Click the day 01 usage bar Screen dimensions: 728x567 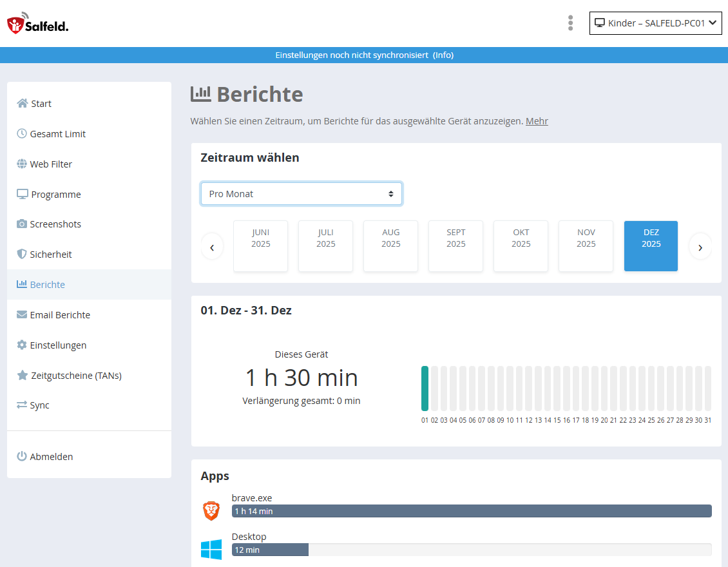(425, 388)
